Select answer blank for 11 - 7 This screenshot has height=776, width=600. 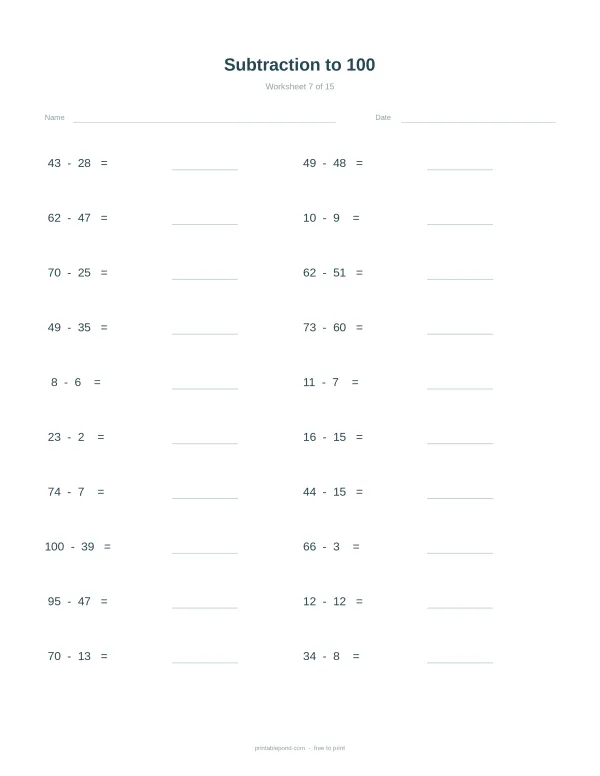[460, 388]
